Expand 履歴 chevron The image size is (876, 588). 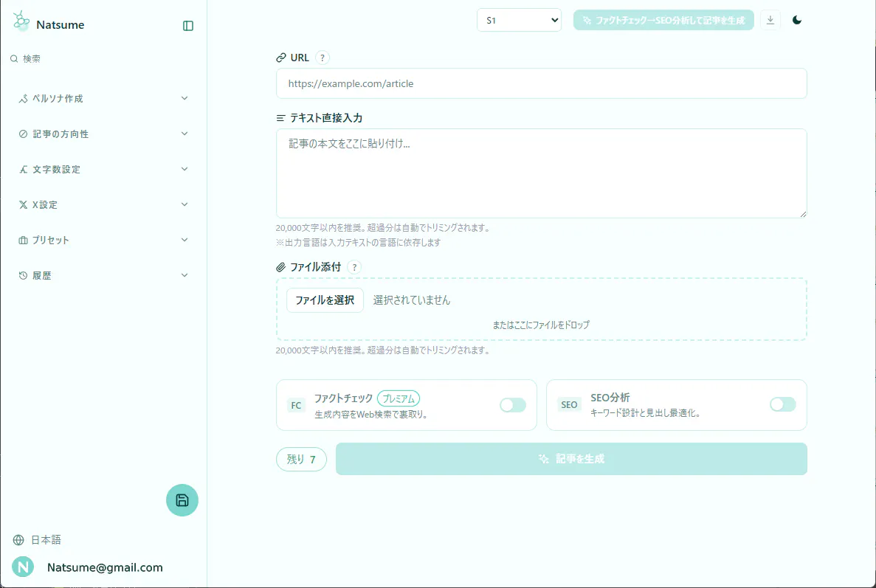click(184, 274)
